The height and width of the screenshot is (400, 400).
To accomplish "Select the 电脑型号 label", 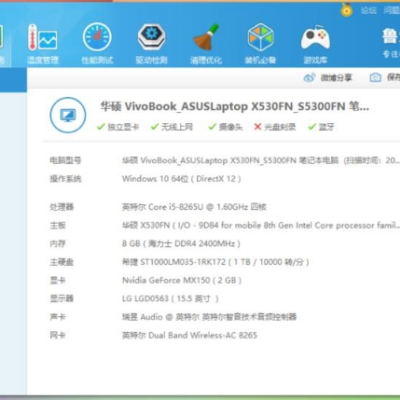I will tap(65, 160).
